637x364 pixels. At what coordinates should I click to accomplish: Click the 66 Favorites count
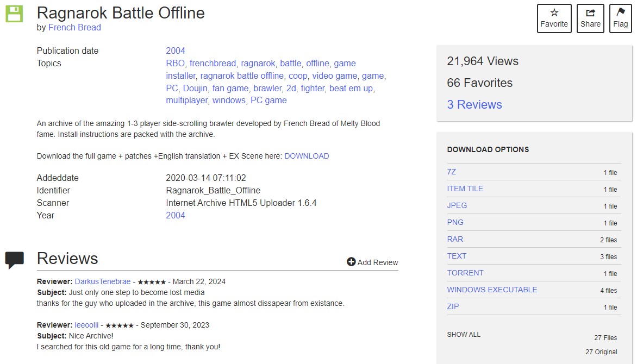[x=480, y=83]
